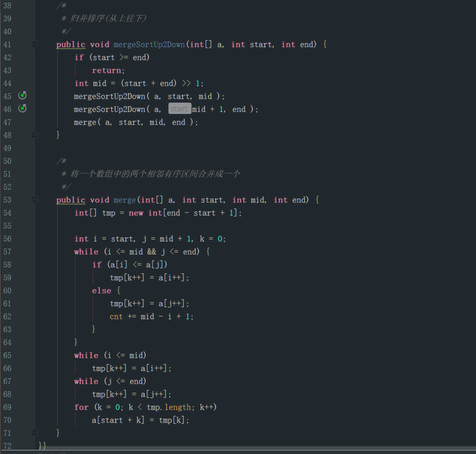
Task: Click the closing braces on line 72
Action: click(x=42, y=445)
